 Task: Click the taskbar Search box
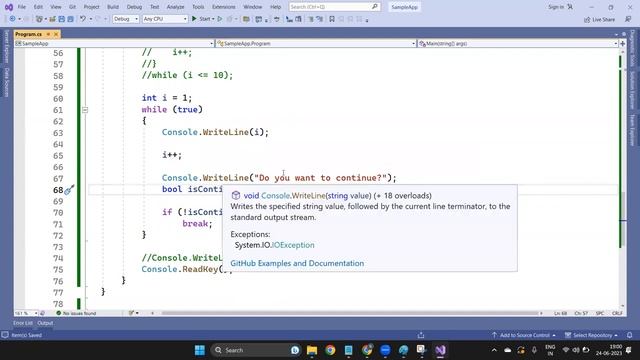point(256,350)
